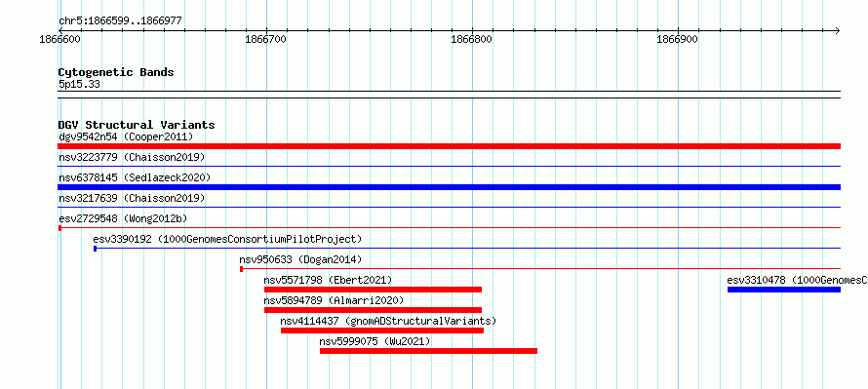The width and height of the screenshot is (868, 389).
Task: Click the nsv3223779 thin blue line
Action: click(x=449, y=166)
